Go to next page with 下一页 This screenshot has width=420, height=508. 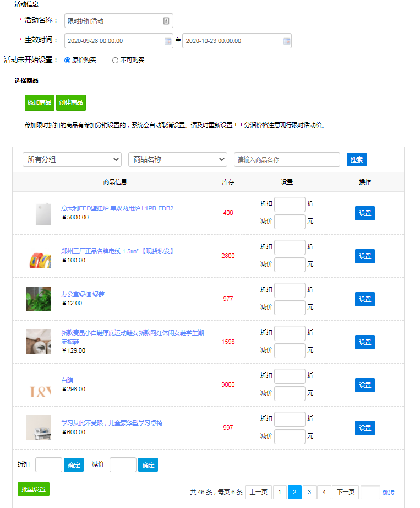click(346, 492)
